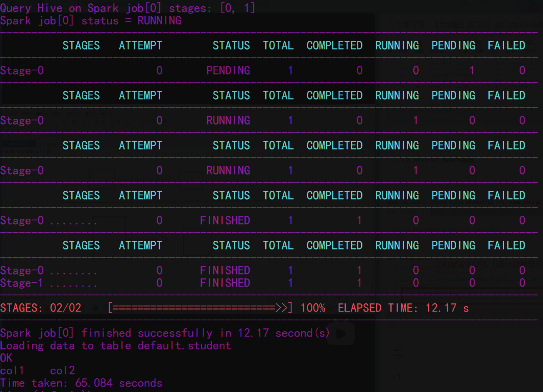This screenshot has height=392, width=543.
Task: Click the red 100% progress value
Action: point(313,308)
